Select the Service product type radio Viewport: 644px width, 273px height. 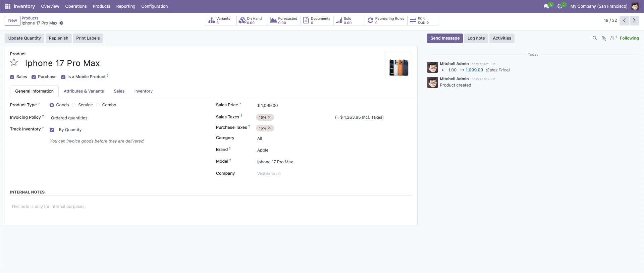coord(74,105)
